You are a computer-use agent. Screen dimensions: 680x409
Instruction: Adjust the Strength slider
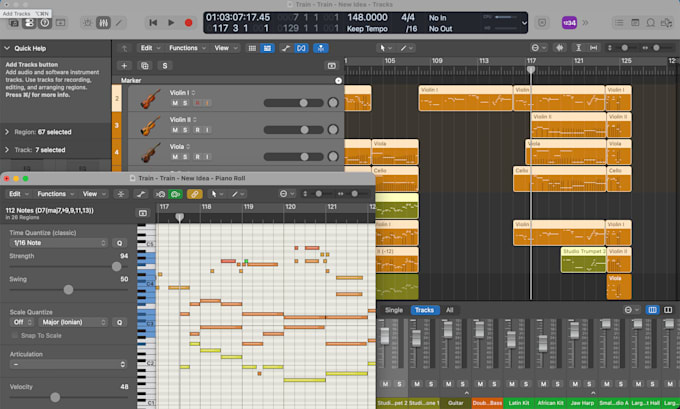coord(69,266)
